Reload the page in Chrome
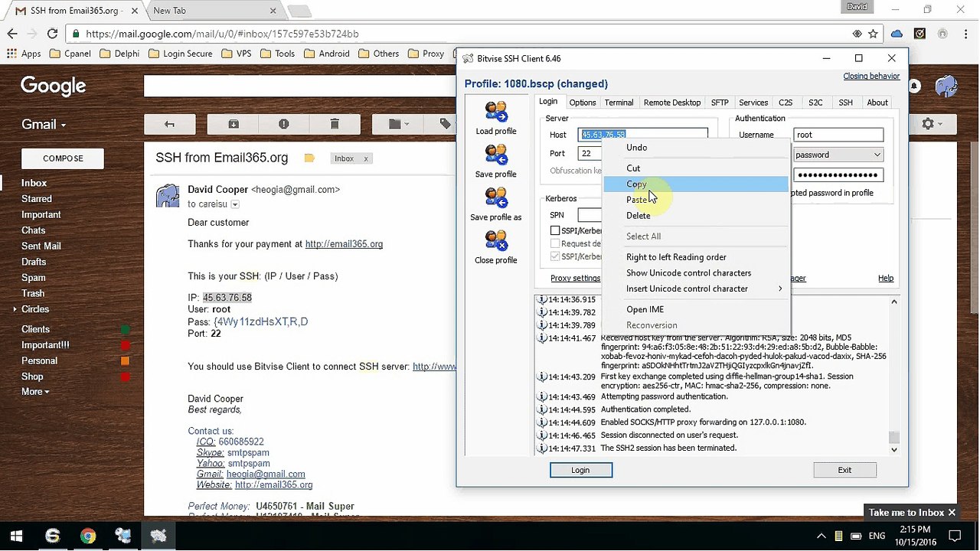980x551 pixels. click(52, 34)
